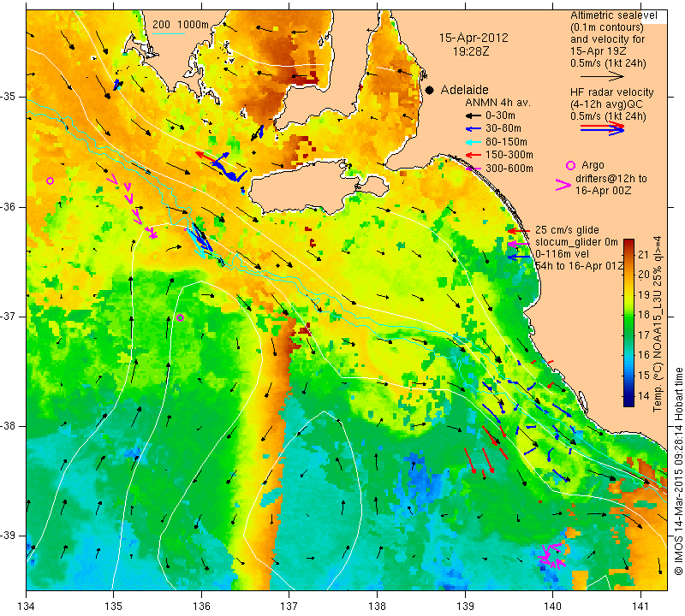The image size is (685, 616).
Task: Click the drifters@12h to text
Action: (x=611, y=179)
